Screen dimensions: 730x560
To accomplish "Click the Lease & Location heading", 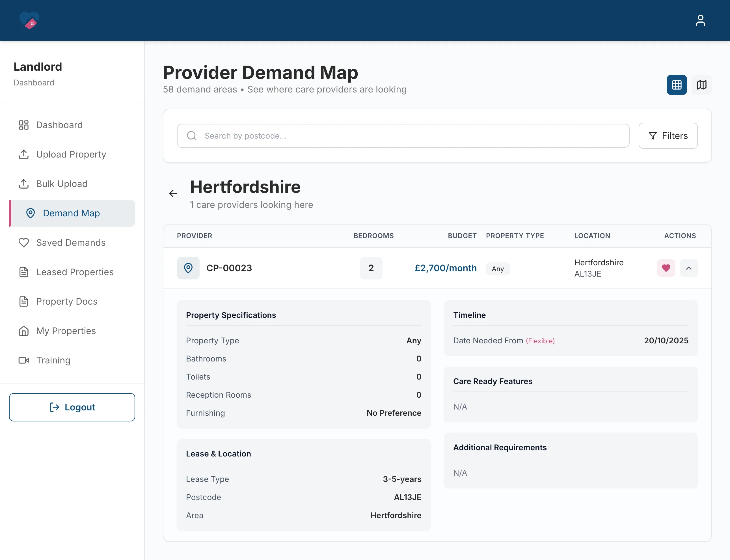I will tap(218, 454).
